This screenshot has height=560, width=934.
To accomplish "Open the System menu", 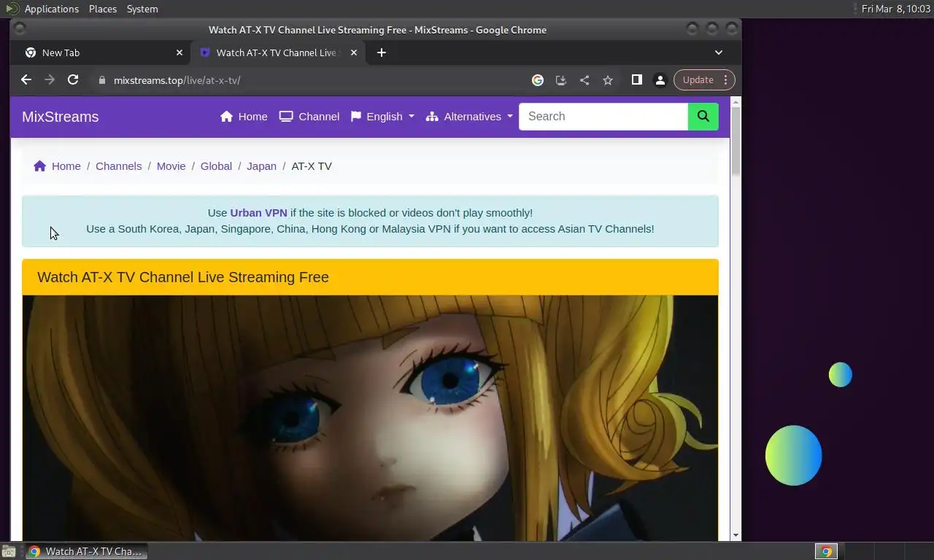I will click(x=142, y=9).
